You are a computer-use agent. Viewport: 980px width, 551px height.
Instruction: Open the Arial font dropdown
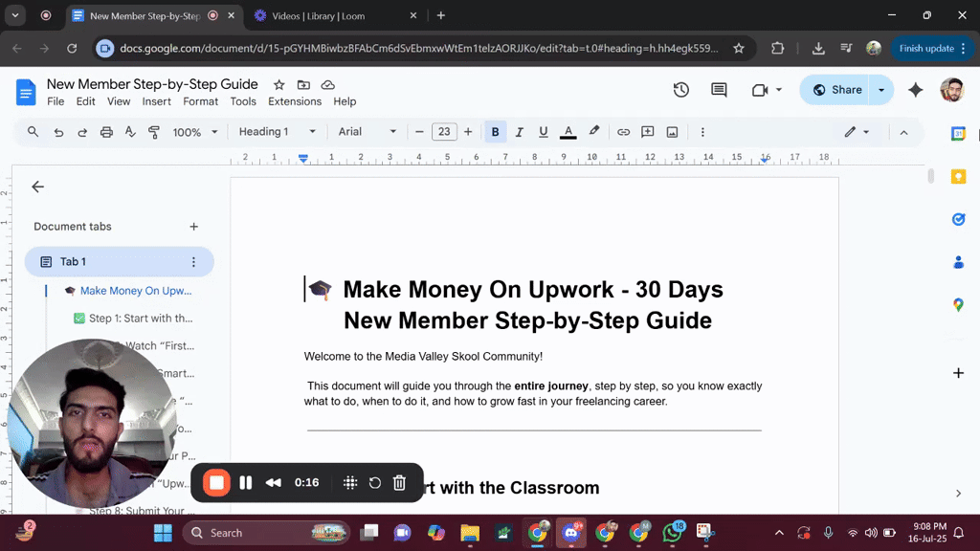[367, 132]
